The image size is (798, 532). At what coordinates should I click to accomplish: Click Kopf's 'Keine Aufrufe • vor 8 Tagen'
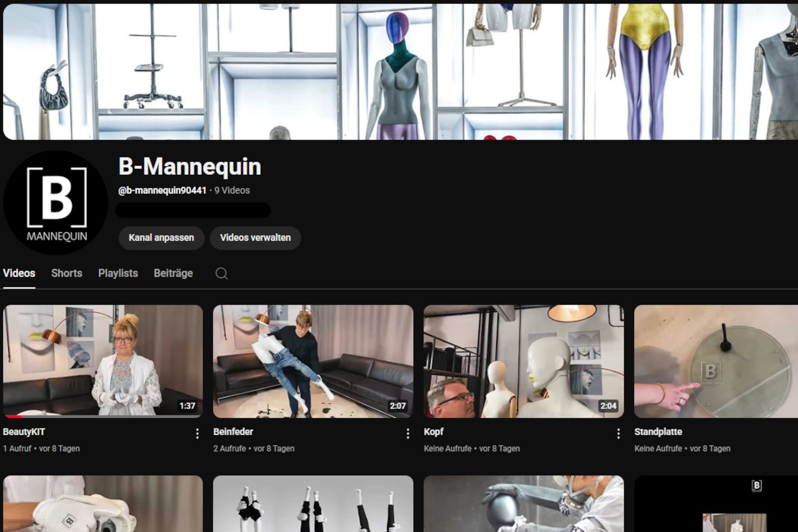[x=472, y=449]
